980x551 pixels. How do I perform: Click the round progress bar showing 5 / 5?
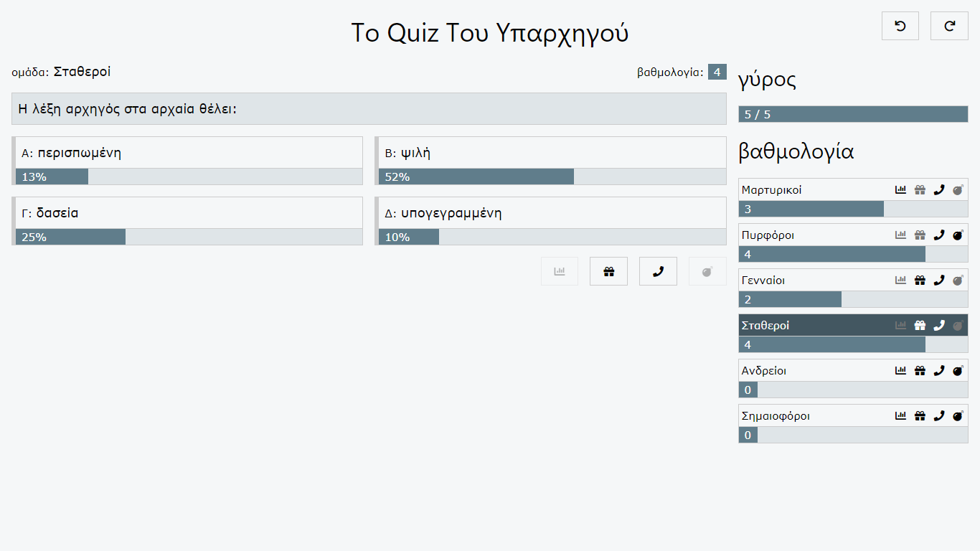coord(853,114)
